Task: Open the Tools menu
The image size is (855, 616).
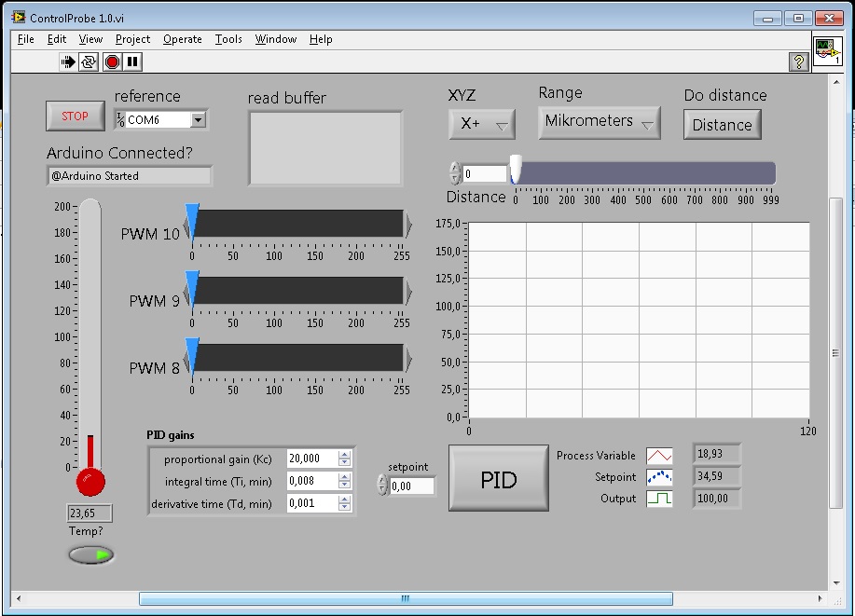Action: click(x=228, y=39)
